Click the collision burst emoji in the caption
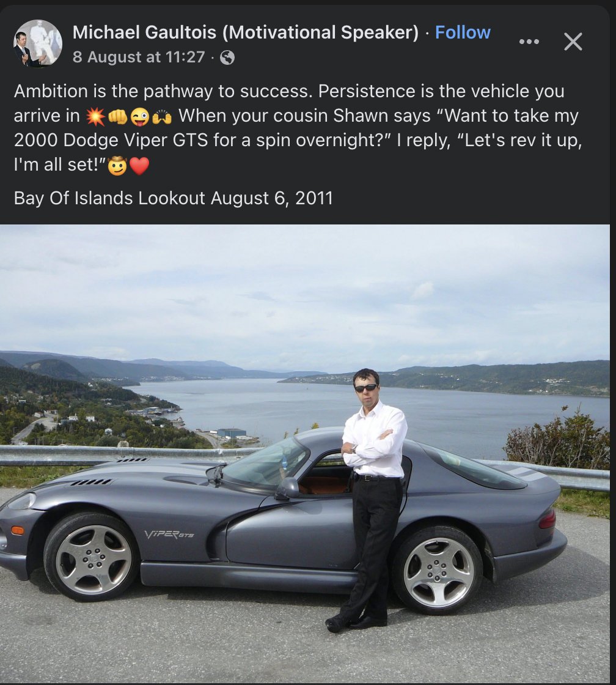Screen dimensions: 616x685 pyautogui.click(x=95, y=116)
